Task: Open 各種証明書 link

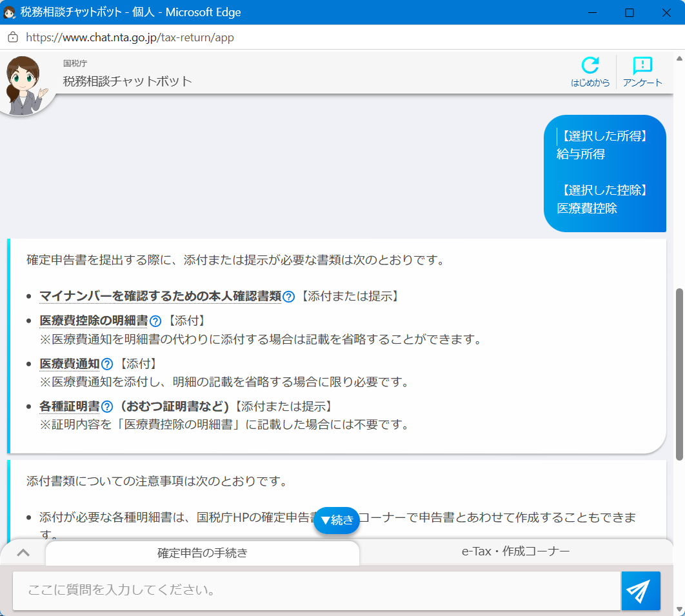Action: [x=70, y=406]
